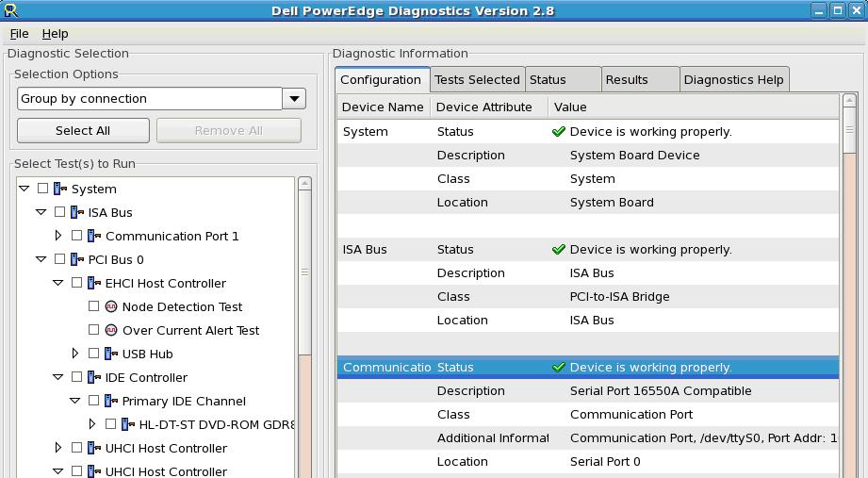Check the System checkbox

point(42,189)
